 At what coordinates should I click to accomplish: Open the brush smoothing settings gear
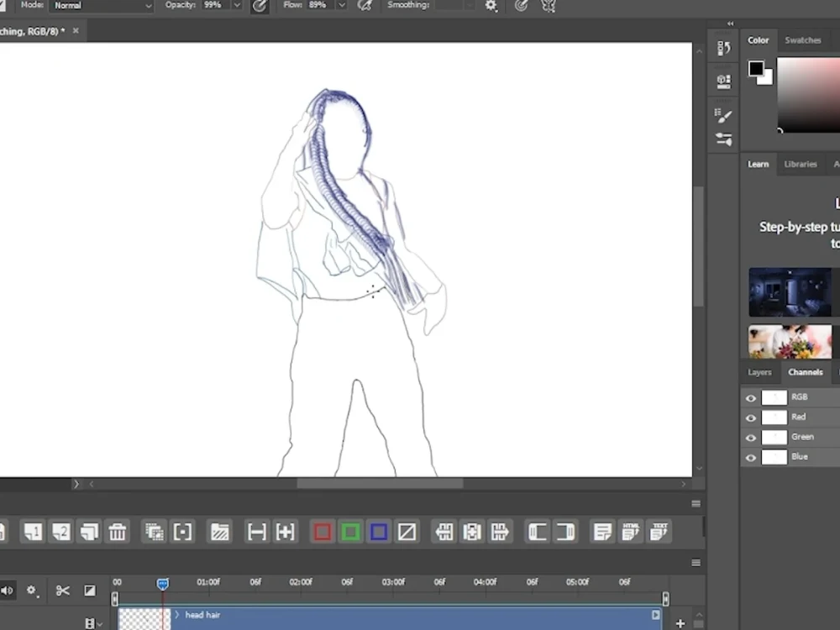coord(491,6)
